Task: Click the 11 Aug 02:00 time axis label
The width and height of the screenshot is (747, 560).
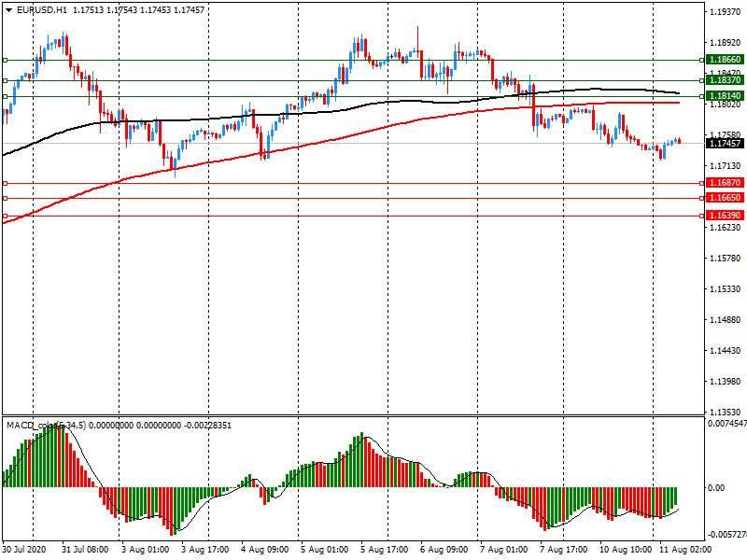Action: pyautogui.click(x=685, y=550)
